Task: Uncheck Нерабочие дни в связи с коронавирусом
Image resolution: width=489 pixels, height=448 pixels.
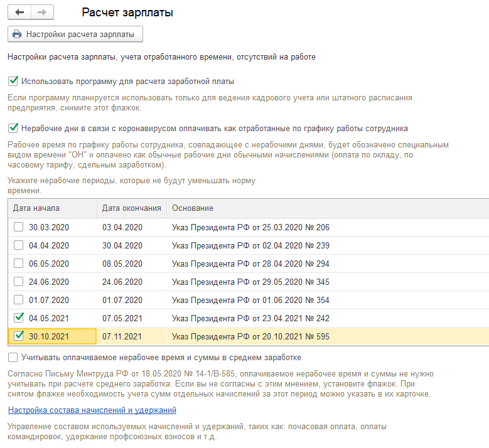Action: pyautogui.click(x=13, y=128)
